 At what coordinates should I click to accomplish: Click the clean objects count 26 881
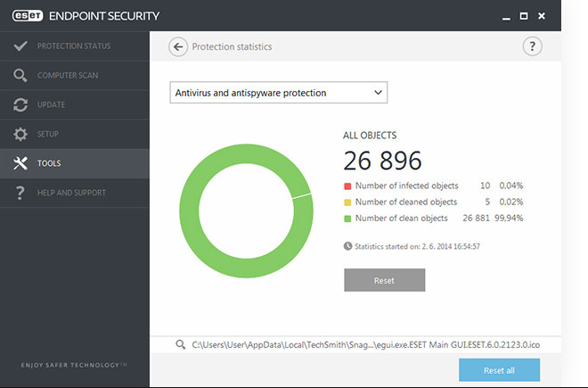coord(476,218)
